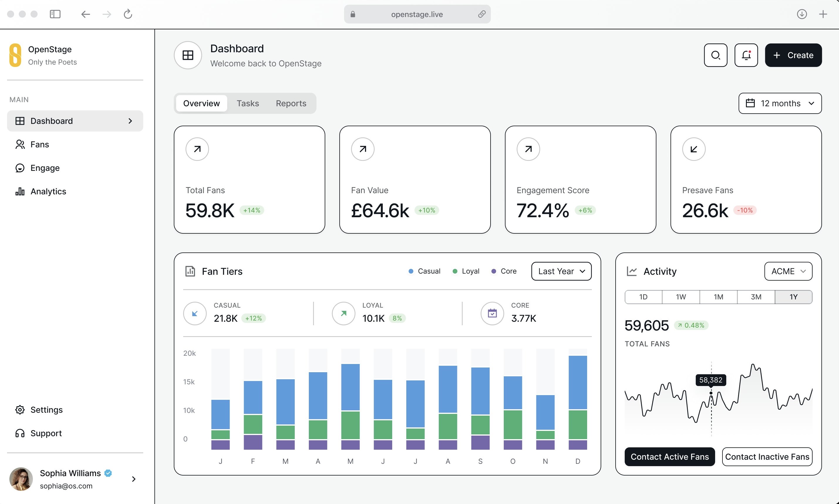Image resolution: width=839 pixels, height=504 pixels.
Task: Click the +14% Total Fans badge
Action: tap(252, 210)
